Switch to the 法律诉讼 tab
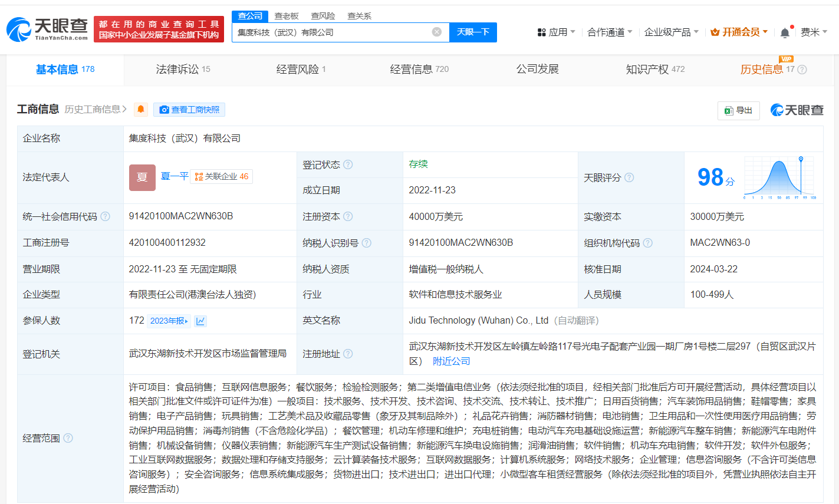 click(183, 70)
